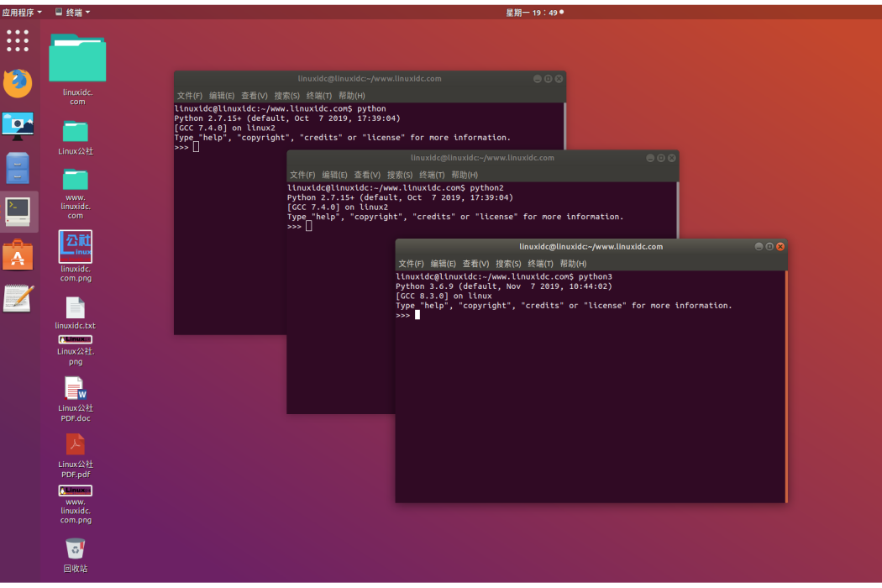This screenshot has width=882, height=588.
Task: Open 文件(F) menu in python2 terminal
Action: pos(302,175)
